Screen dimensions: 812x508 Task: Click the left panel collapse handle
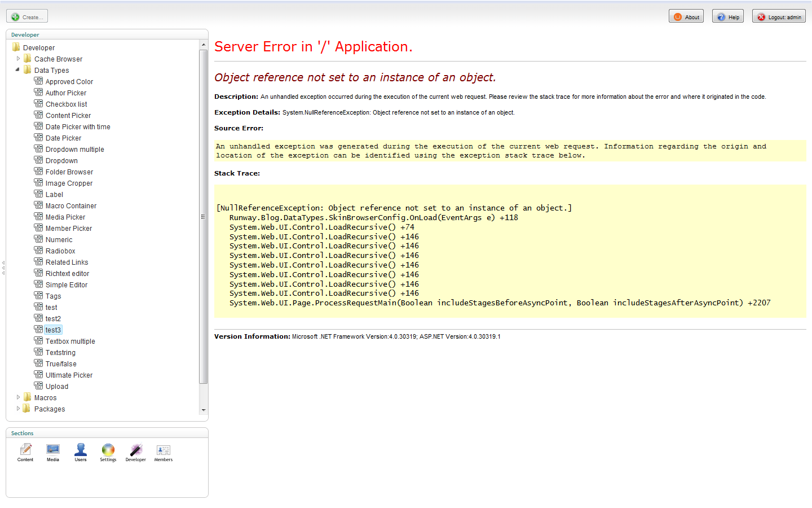3,268
